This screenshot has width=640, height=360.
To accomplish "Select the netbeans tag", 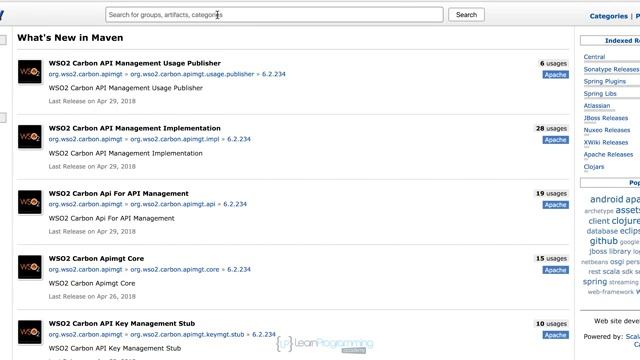I will click(595, 262).
